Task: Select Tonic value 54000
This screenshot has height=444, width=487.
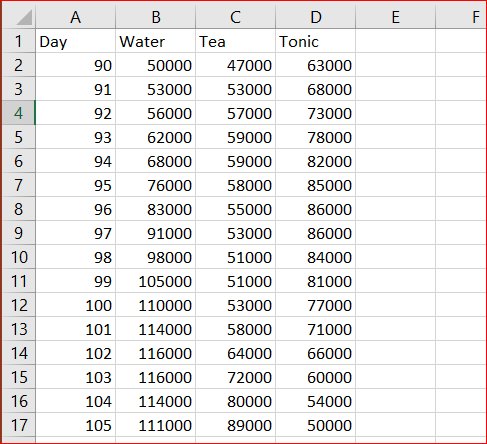Action: 316,401
